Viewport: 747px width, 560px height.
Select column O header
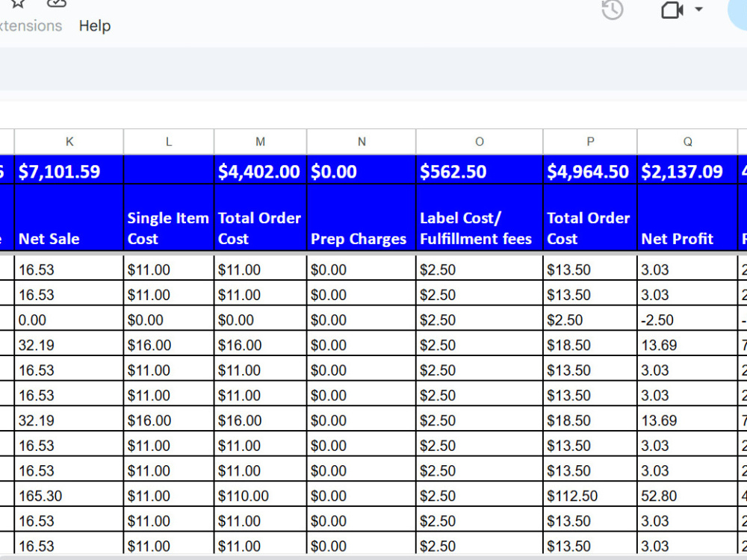click(480, 142)
